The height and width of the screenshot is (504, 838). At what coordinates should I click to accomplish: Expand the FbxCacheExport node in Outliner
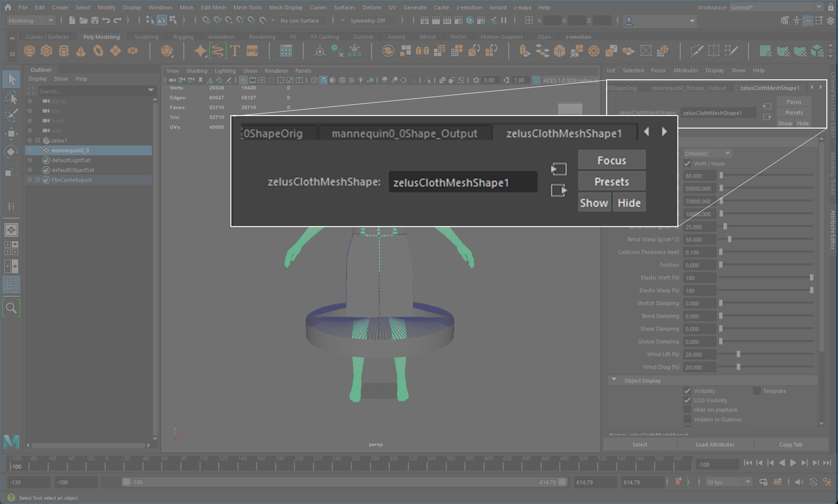click(x=38, y=180)
